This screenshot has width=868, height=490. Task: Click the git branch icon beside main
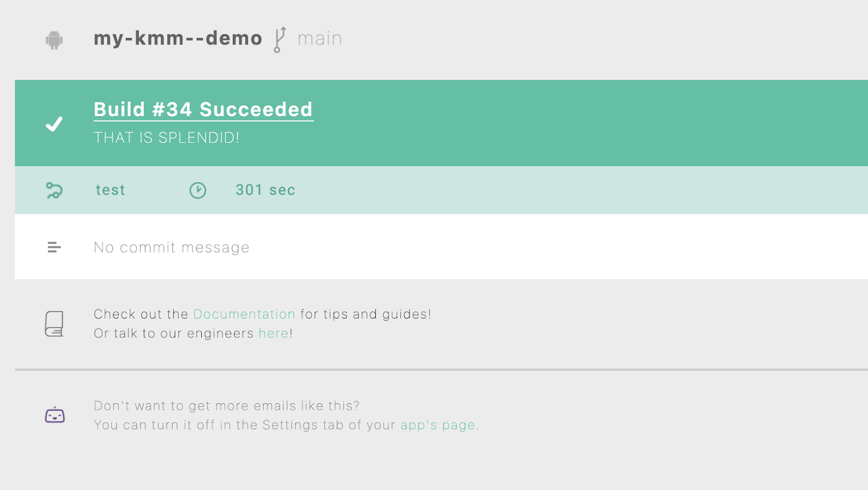point(279,40)
